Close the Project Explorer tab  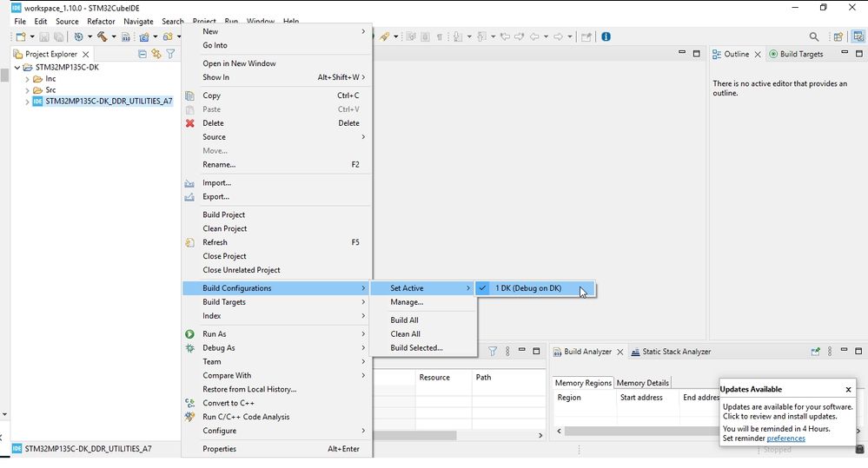[85, 54]
